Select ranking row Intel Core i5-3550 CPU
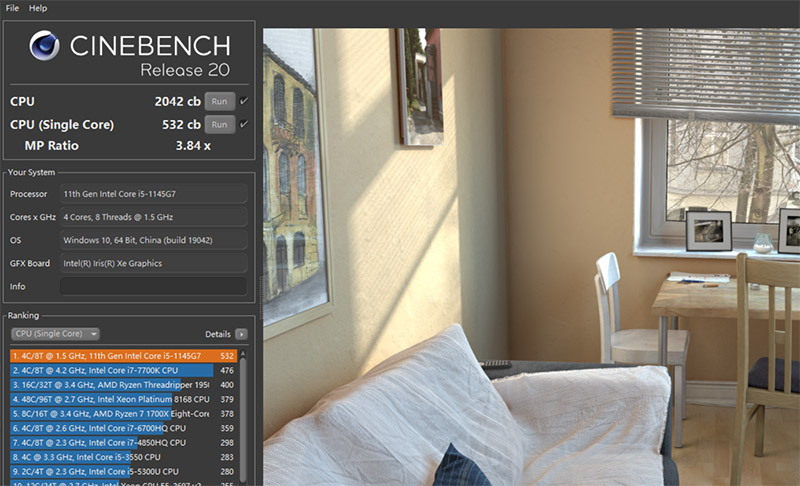 (123, 457)
